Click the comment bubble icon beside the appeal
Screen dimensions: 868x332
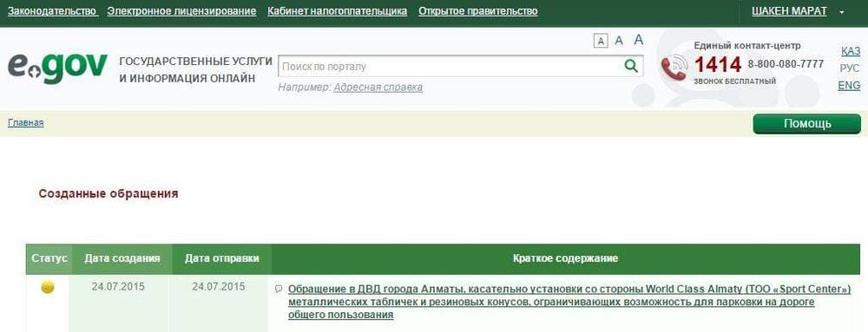279,289
